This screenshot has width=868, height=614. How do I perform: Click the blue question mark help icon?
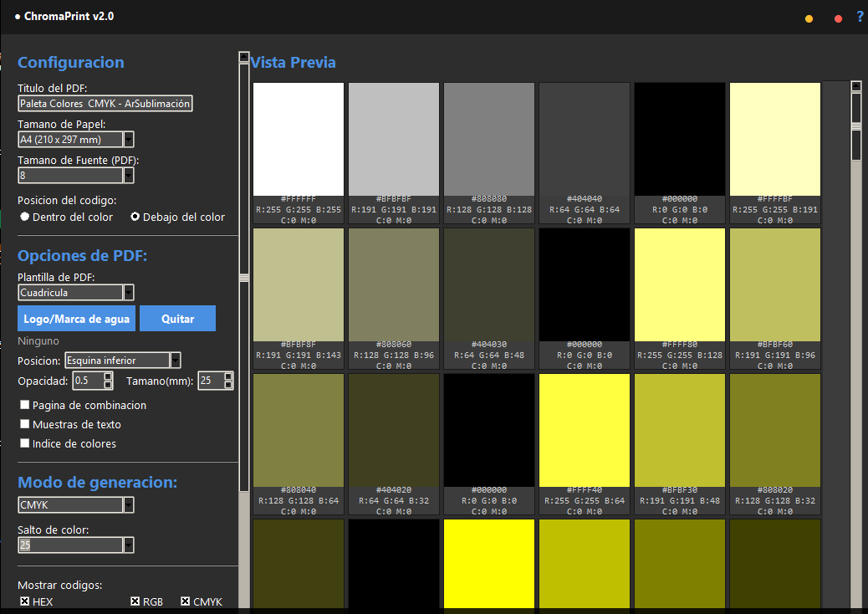click(860, 18)
